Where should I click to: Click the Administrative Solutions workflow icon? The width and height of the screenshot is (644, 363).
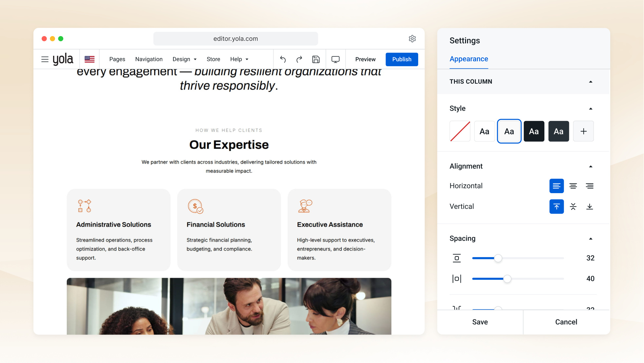[85, 206]
